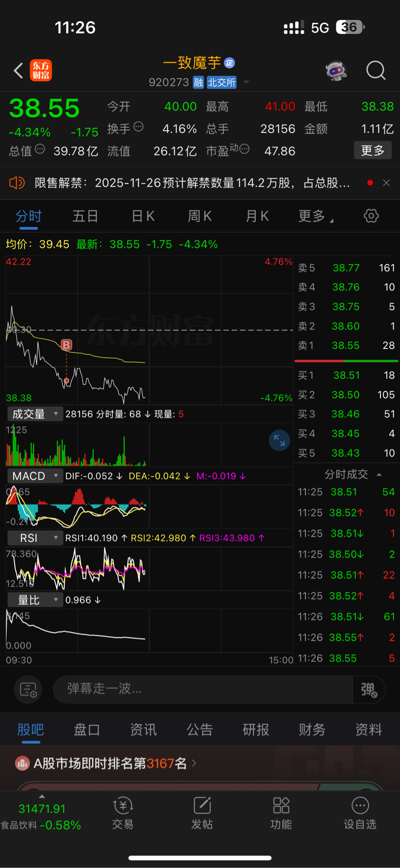Tap the 920273 stock code

[169, 82]
